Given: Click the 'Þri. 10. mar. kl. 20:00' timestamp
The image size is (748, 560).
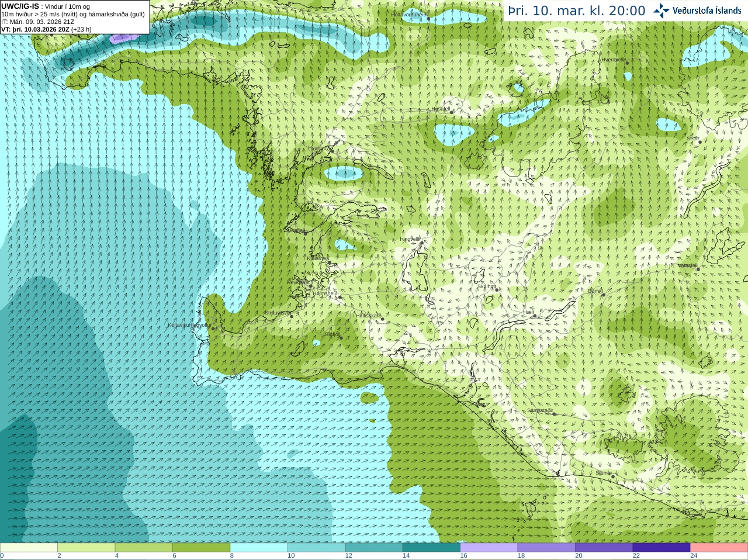Looking at the screenshot, I should click(577, 11).
